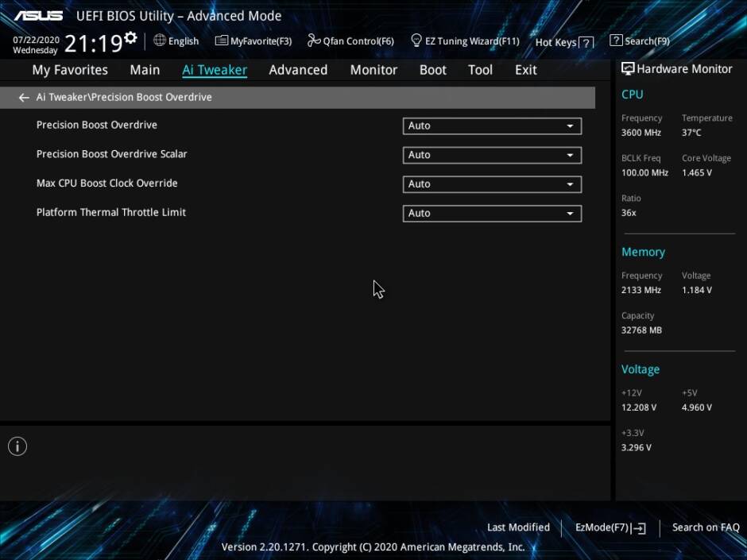Click memory capacity 32768 MB

(641, 330)
